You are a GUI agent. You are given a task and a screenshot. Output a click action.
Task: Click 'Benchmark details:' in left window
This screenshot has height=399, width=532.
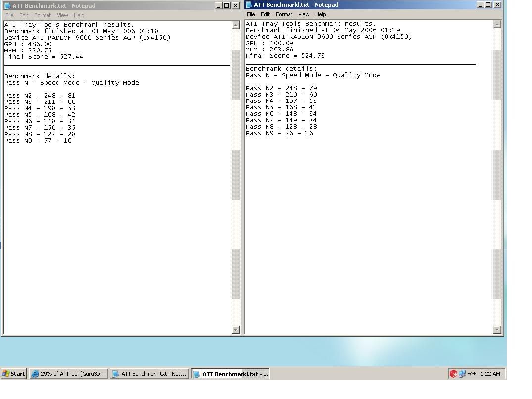(40, 76)
